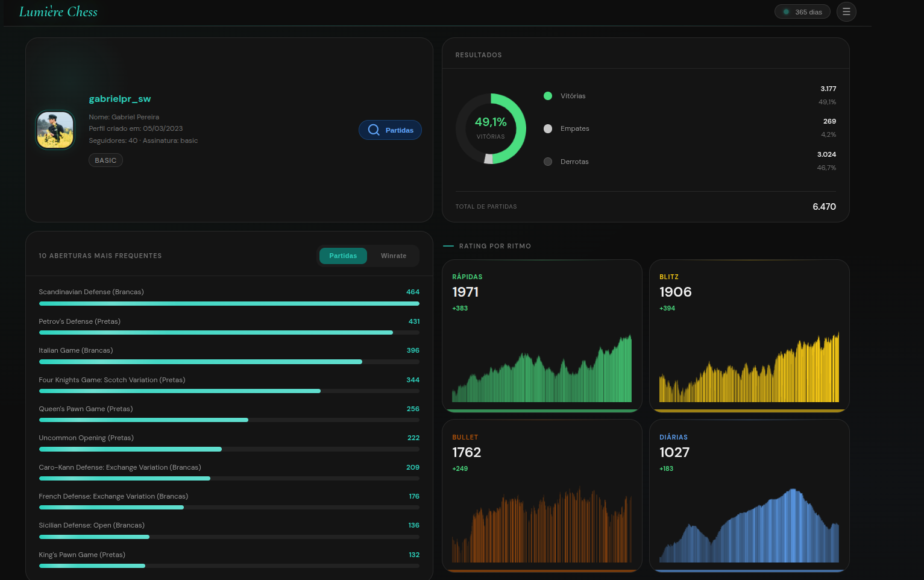Open the Rápidas rating card
This screenshot has height=580, width=924.
(542, 336)
